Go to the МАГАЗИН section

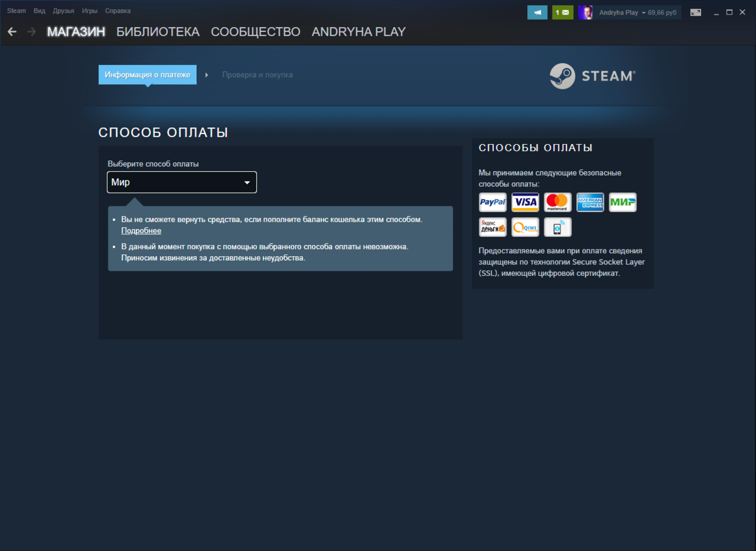[76, 31]
